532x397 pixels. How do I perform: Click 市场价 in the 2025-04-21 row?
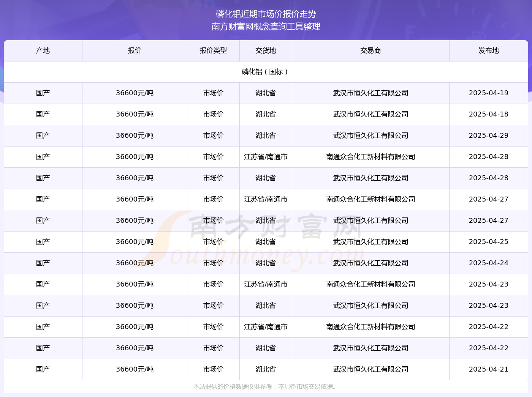tap(213, 369)
